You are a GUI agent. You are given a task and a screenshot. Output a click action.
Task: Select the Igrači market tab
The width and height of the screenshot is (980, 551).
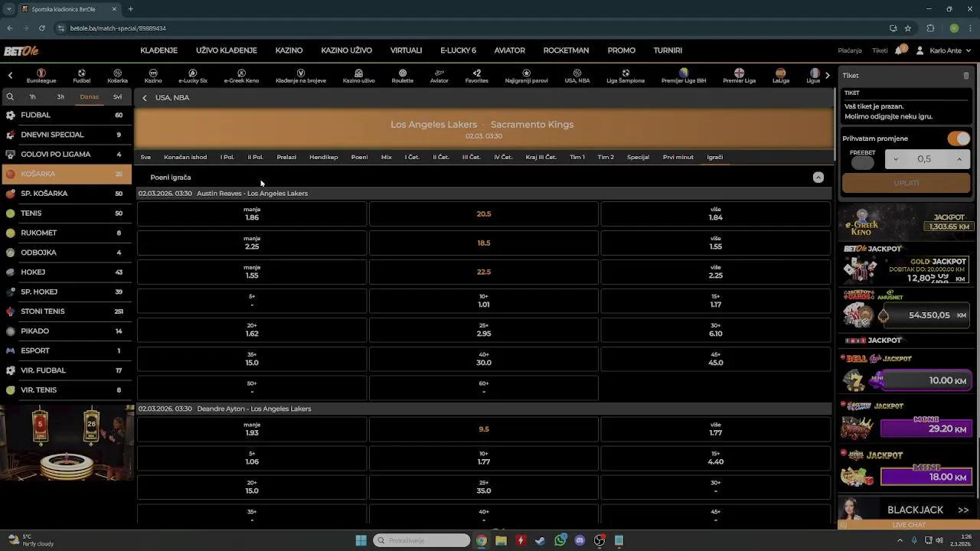coord(714,157)
